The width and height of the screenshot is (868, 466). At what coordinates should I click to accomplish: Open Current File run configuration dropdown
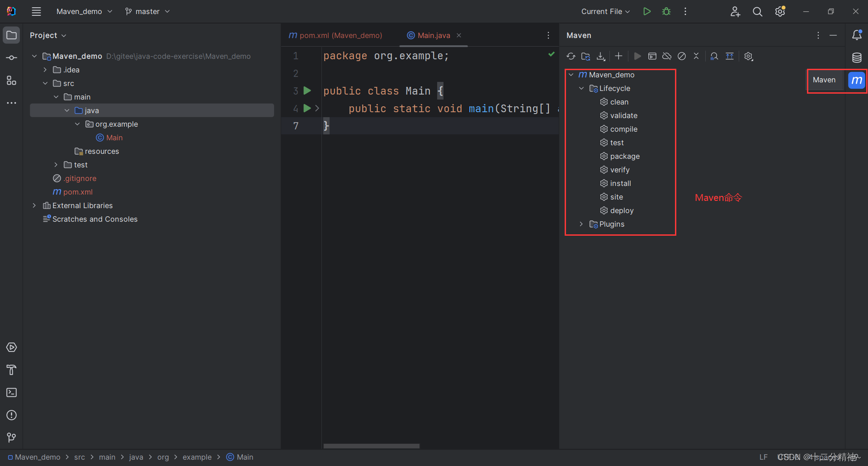tap(605, 11)
